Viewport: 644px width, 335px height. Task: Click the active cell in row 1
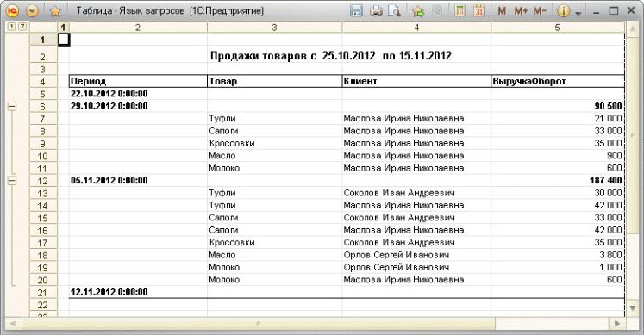pos(64,40)
